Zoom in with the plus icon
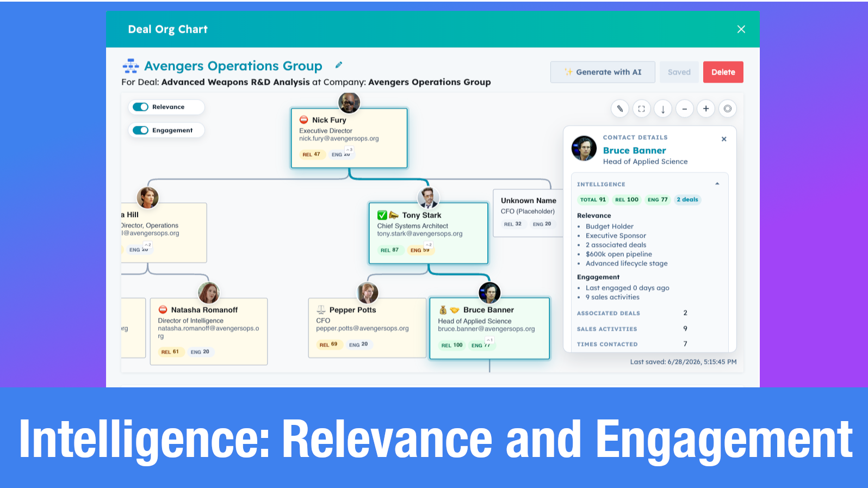Image resolution: width=868 pixels, height=488 pixels. click(x=706, y=109)
